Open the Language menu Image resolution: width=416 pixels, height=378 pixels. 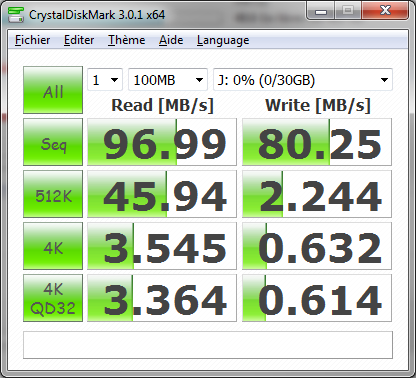(x=223, y=40)
